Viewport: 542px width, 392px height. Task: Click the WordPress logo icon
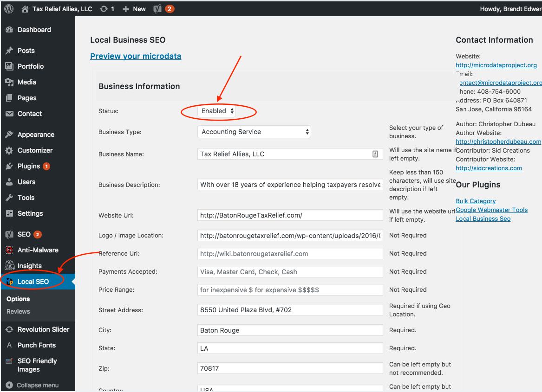pyautogui.click(x=9, y=9)
